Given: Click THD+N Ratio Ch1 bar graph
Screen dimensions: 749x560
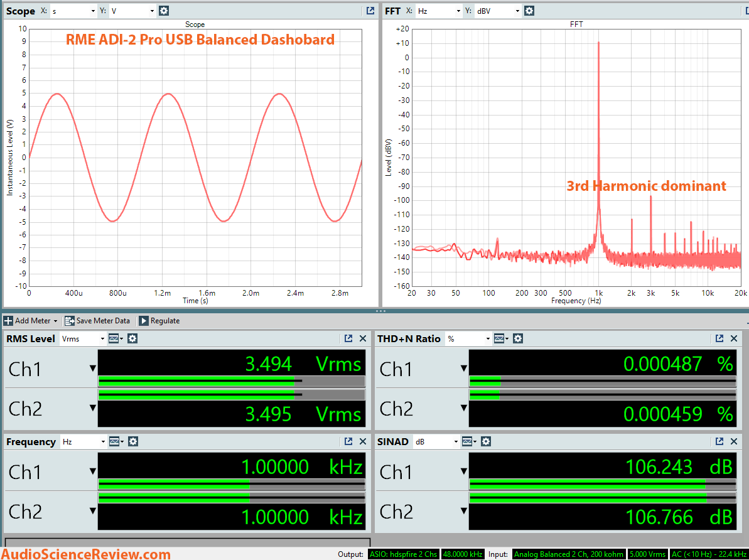Looking at the screenshot, I should (x=603, y=381).
